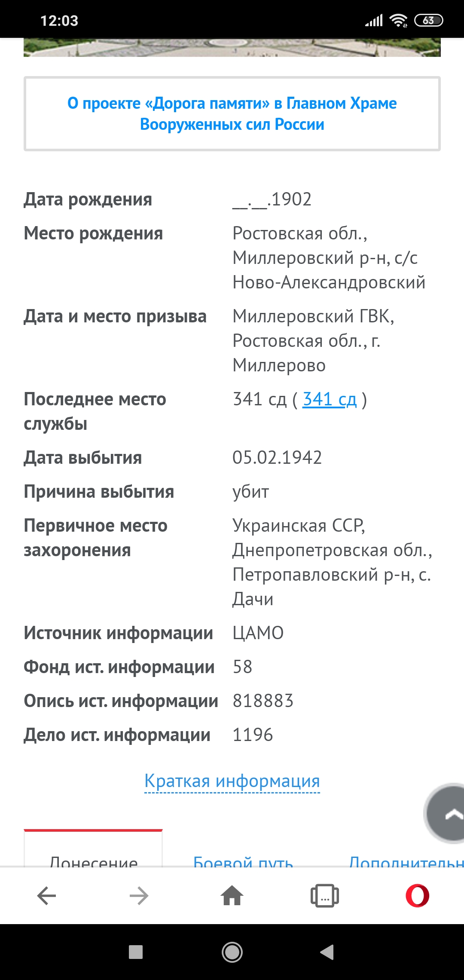Tap the burial place Днепропетровская обл. text
Image resolution: width=464 pixels, height=980 pixels.
(x=332, y=550)
